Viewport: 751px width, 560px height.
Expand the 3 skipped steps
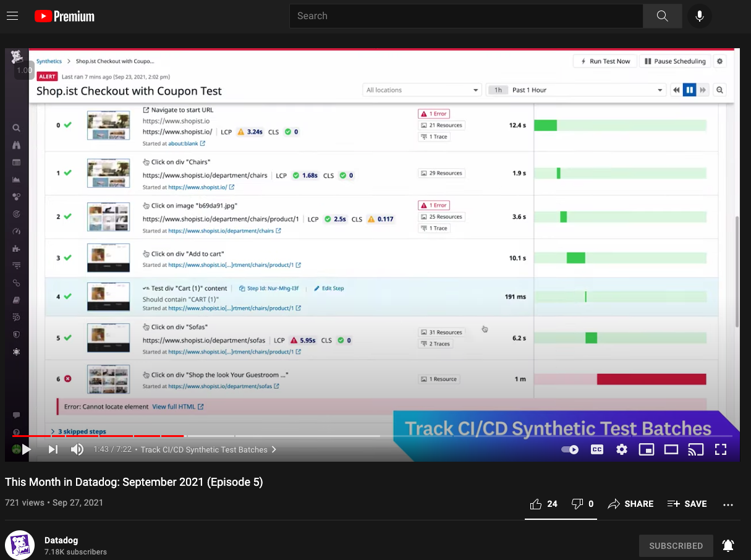pyautogui.click(x=78, y=431)
